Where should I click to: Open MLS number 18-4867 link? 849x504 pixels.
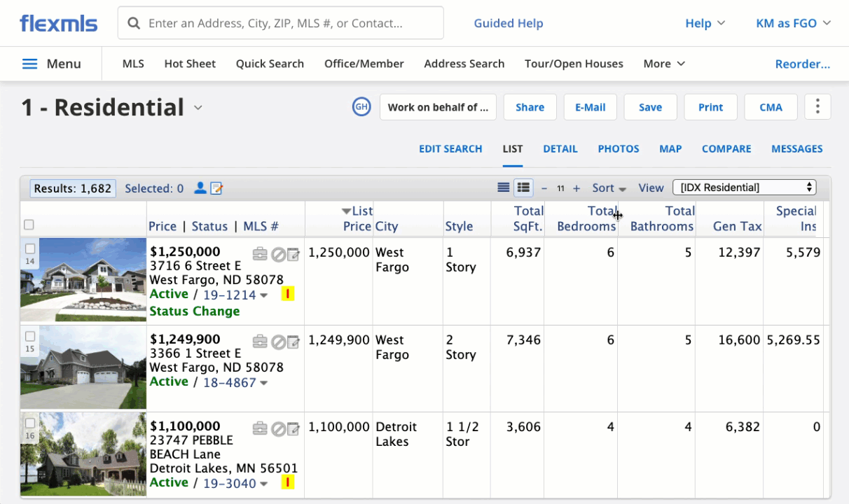tap(229, 382)
